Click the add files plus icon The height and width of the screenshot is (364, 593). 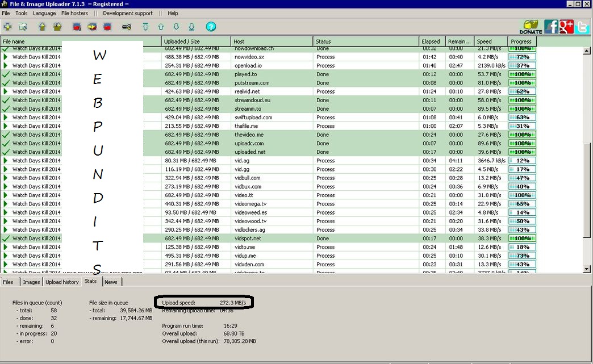click(x=7, y=27)
